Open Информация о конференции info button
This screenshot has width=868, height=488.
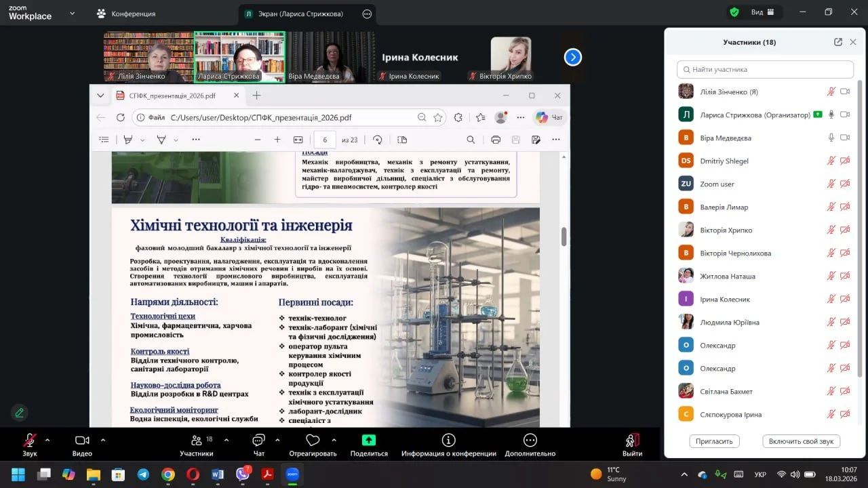pos(448,445)
